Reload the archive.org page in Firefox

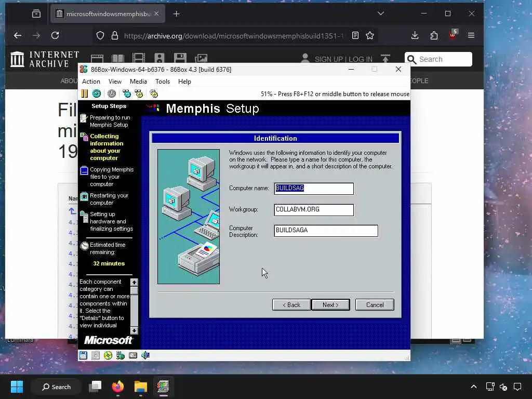click(x=55, y=35)
